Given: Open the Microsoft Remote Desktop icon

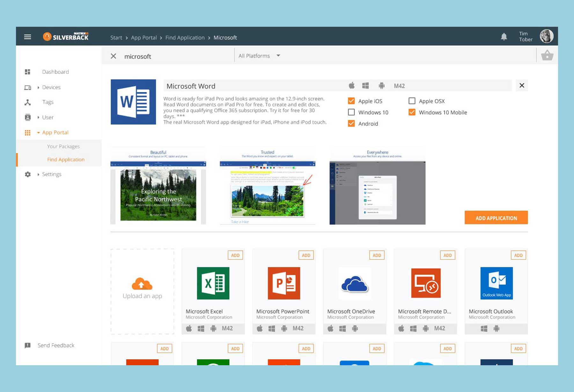Looking at the screenshot, I should (426, 283).
